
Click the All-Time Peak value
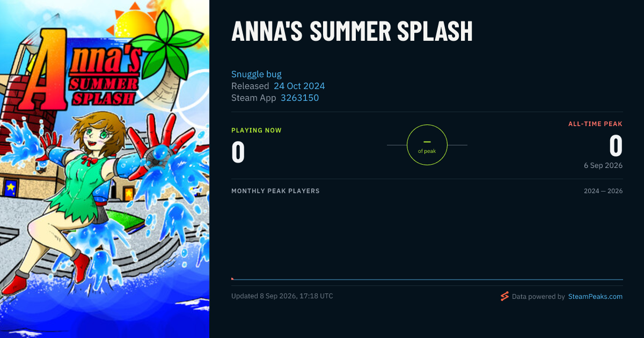point(616,145)
